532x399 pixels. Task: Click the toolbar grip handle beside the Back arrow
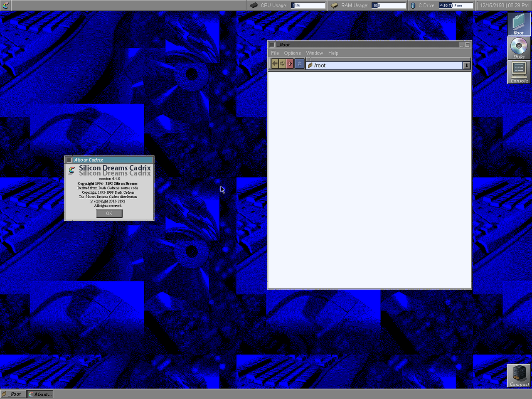(x=269, y=64)
